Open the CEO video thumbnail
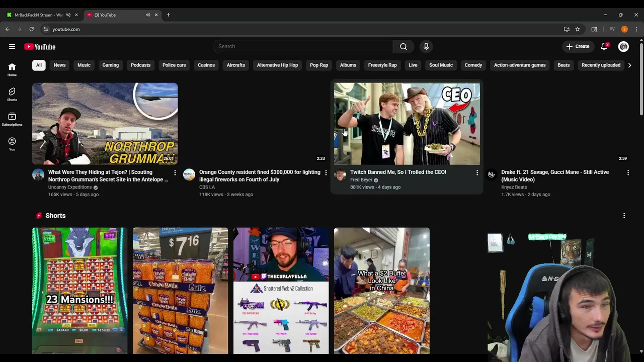 (x=407, y=124)
